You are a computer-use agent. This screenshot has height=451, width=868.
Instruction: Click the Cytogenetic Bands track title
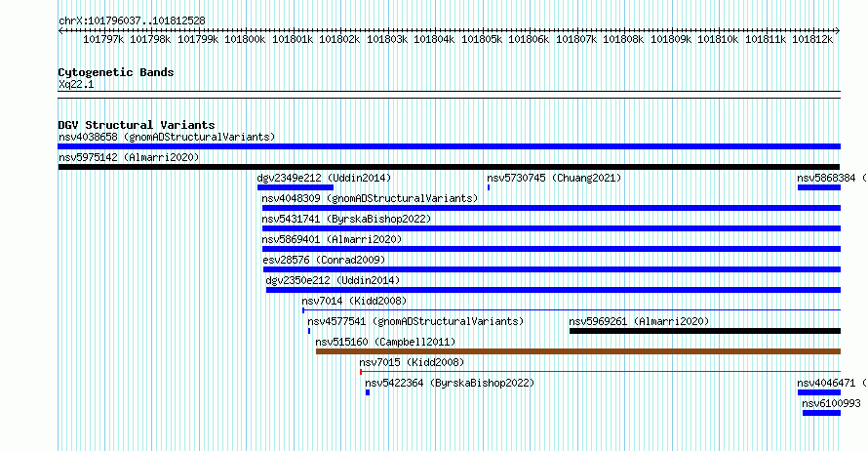116,72
